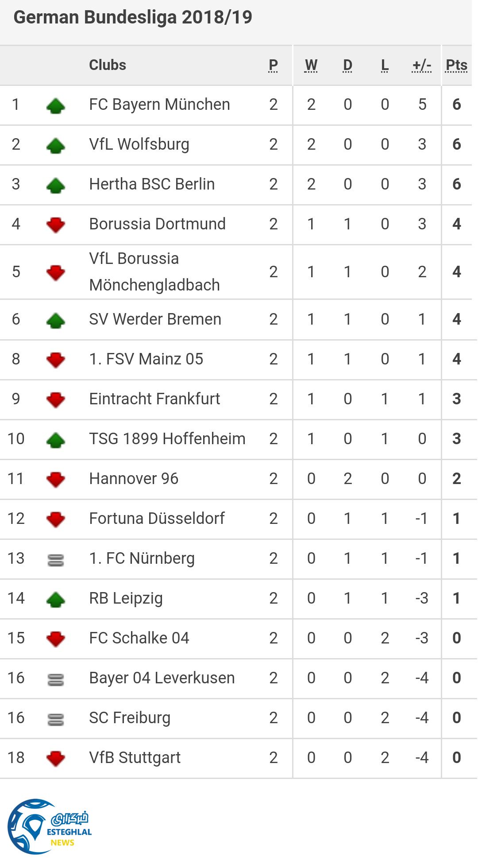Image resolution: width=478 pixels, height=868 pixels.
Task: Click the +/- column header
Action: point(422,65)
